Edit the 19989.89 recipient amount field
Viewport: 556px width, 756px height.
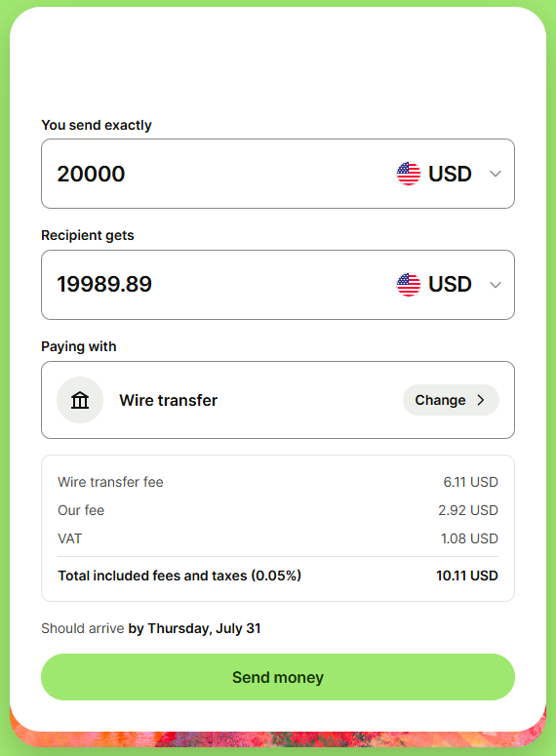[x=217, y=285]
